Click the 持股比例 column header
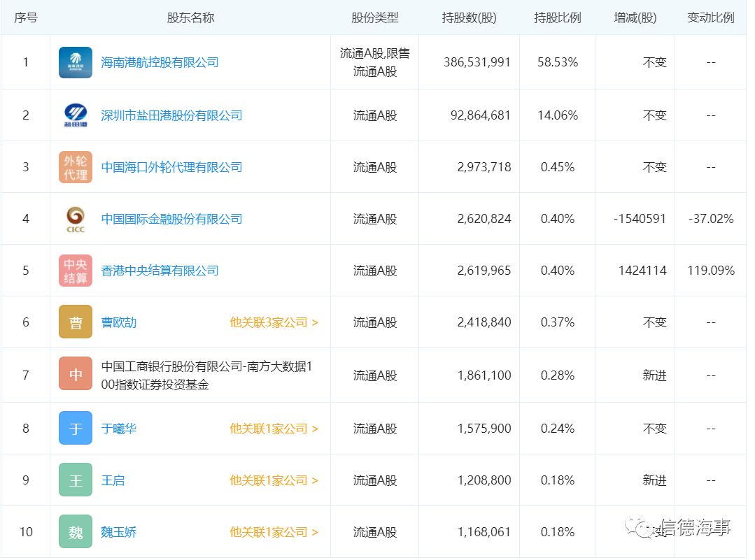 [x=557, y=18]
